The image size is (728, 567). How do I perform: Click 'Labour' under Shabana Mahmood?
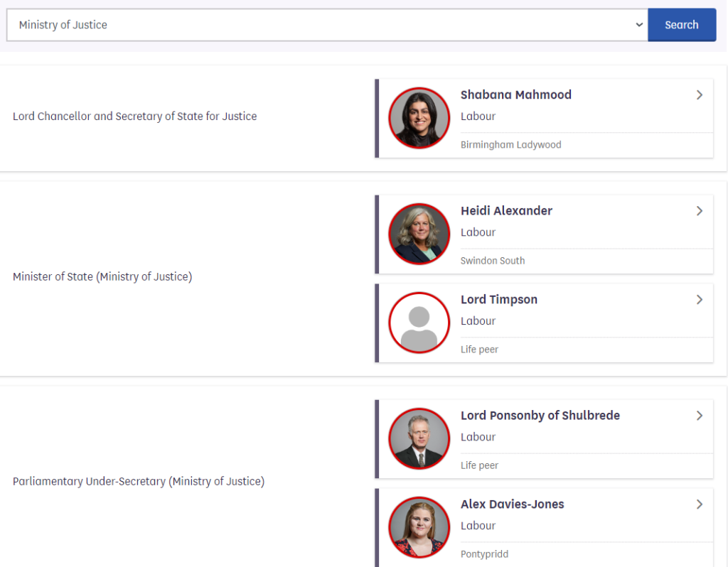click(x=478, y=117)
